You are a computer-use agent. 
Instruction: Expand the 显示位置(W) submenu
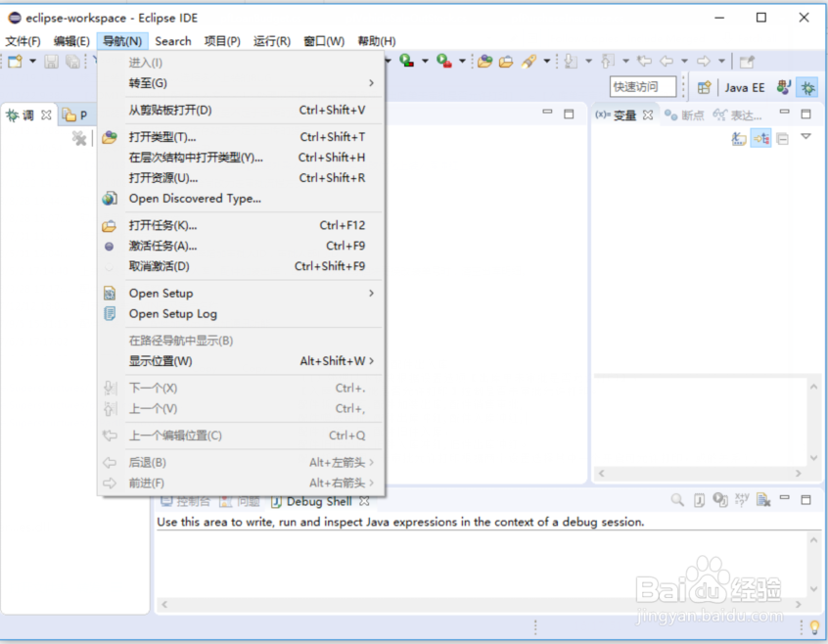tap(240, 361)
